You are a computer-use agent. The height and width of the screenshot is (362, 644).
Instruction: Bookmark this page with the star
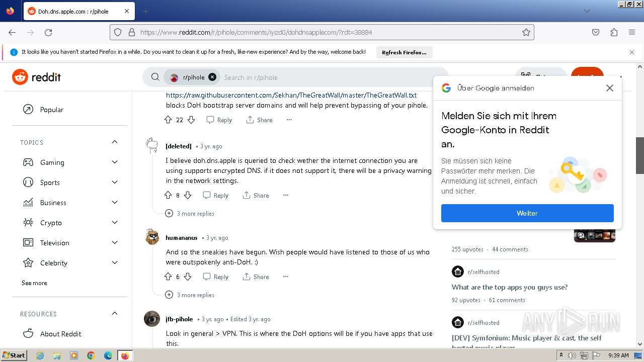pyautogui.click(x=526, y=32)
